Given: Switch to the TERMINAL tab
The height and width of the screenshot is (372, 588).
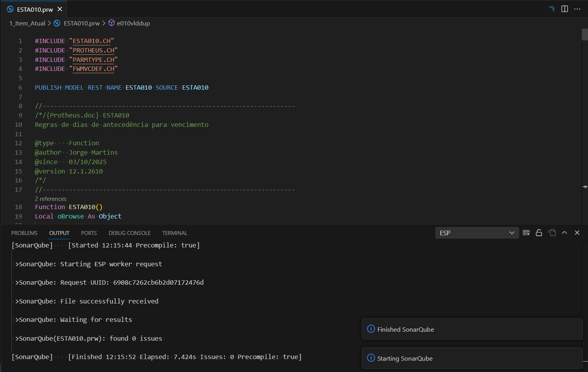Looking at the screenshot, I should point(175,233).
